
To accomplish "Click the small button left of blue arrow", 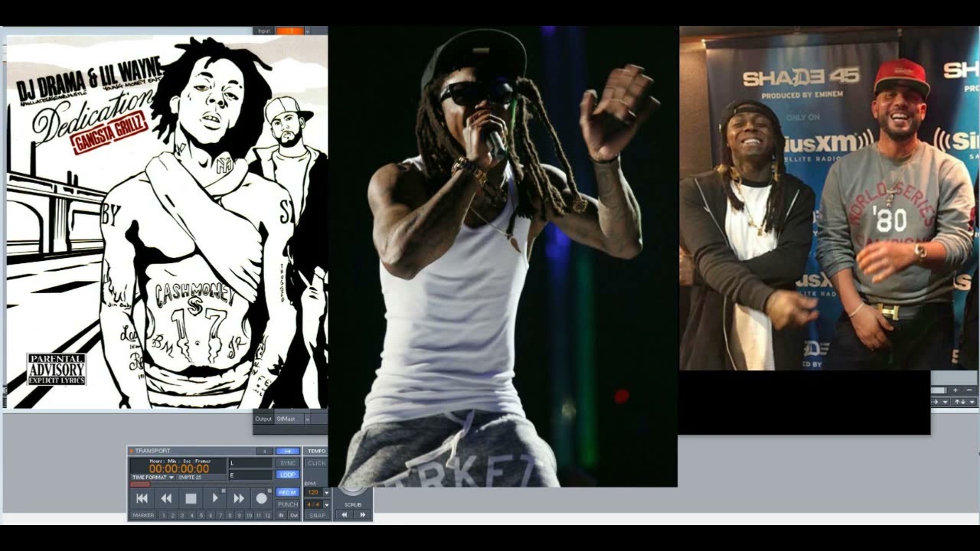I will click(x=265, y=451).
